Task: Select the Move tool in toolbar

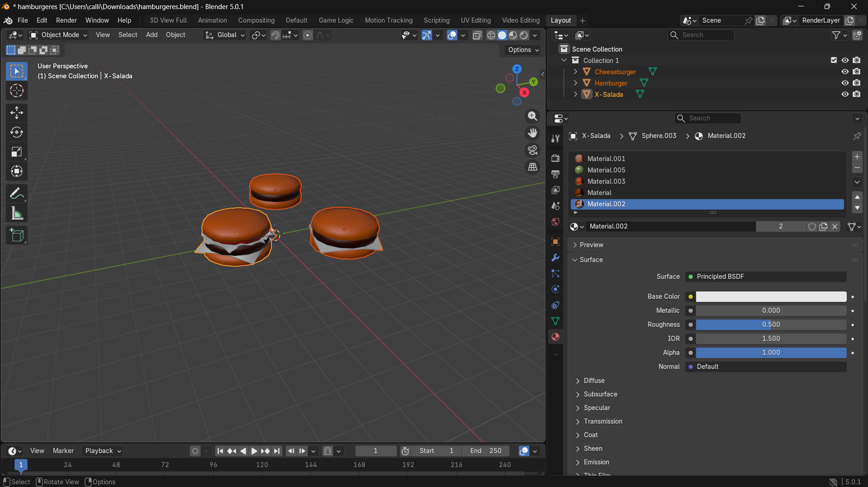Action: (17, 113)
